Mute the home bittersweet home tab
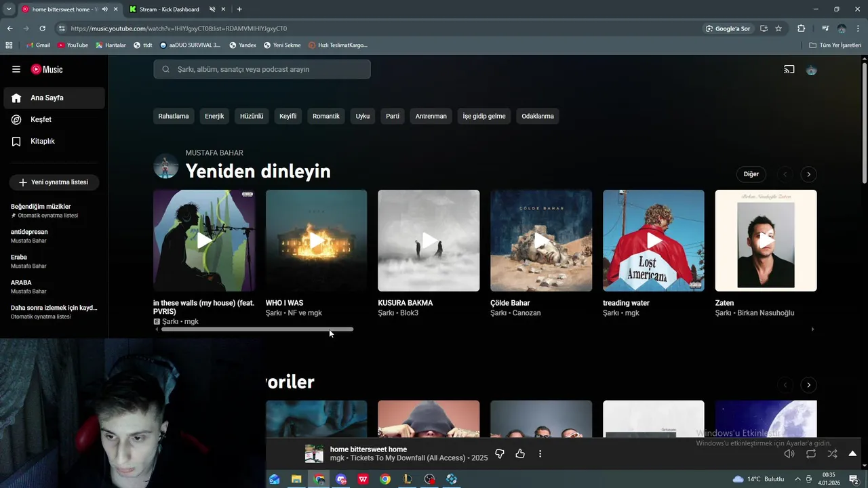This screenshot has width=868, height=488. click(x=104, y=9)
